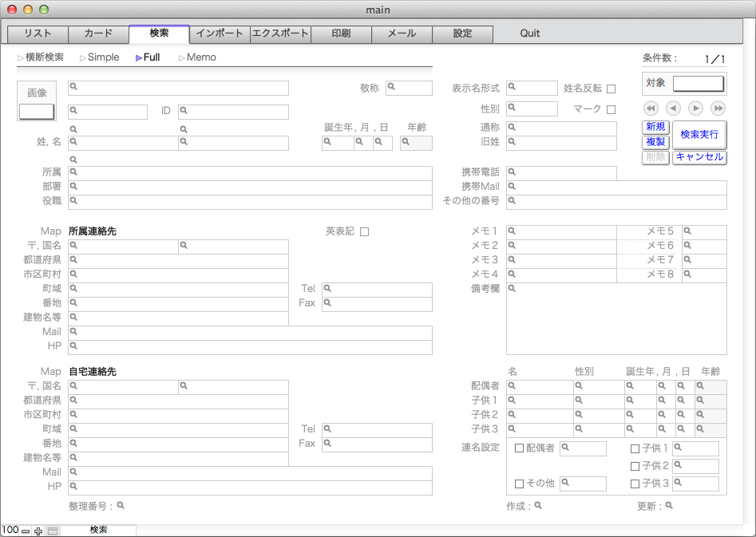Viewport: 756px width, 537px height.
Task: Open the リスト tab
Action: pyautogui.click(x=38, y=34)
